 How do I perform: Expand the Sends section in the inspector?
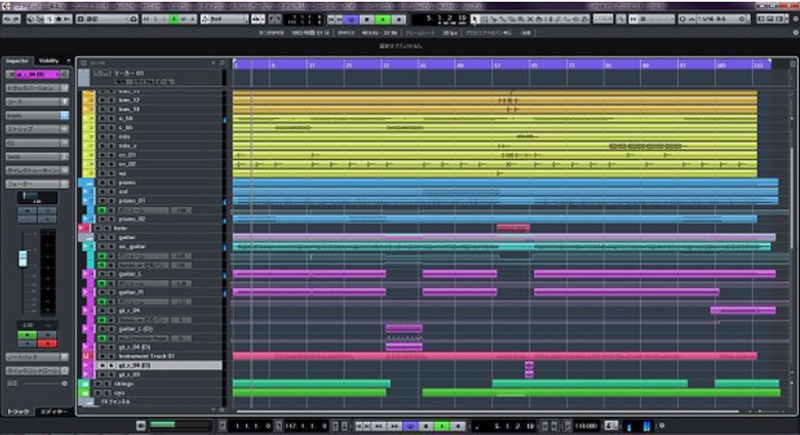[37, 157]
